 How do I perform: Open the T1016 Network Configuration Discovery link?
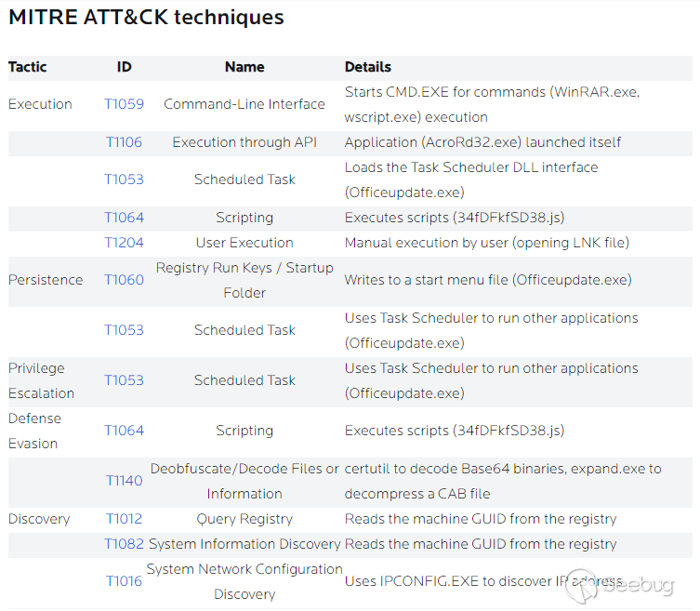point(124,581)
